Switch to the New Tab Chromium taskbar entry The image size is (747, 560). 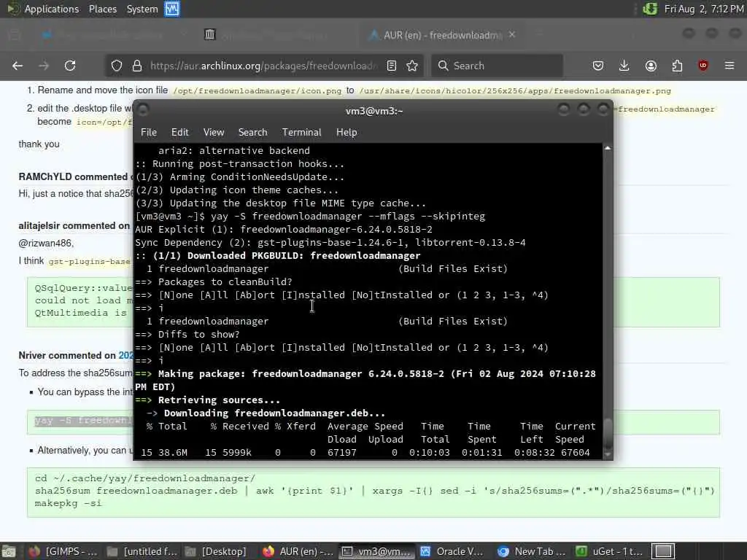(x=532, y=551)
